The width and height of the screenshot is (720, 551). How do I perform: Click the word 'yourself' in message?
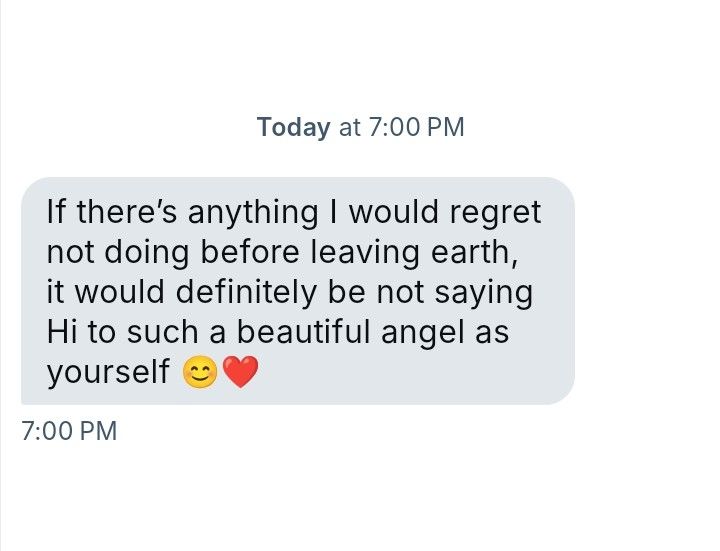tap(108, 372)
